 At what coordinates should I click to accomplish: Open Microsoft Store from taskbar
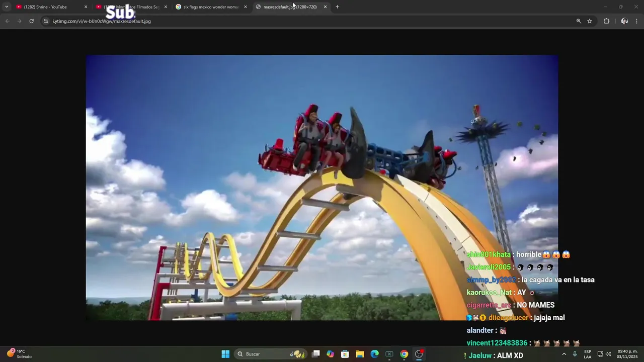(x=345, y=354)
